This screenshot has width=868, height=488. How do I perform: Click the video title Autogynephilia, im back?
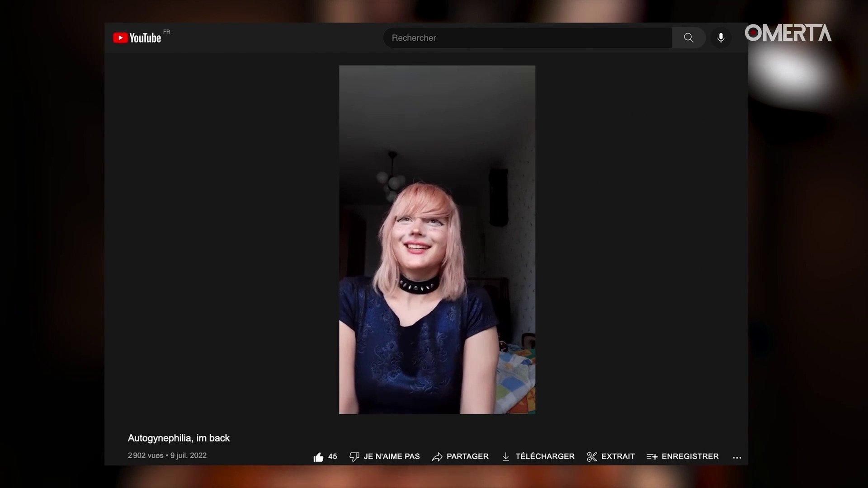click(x=179, y=438)
